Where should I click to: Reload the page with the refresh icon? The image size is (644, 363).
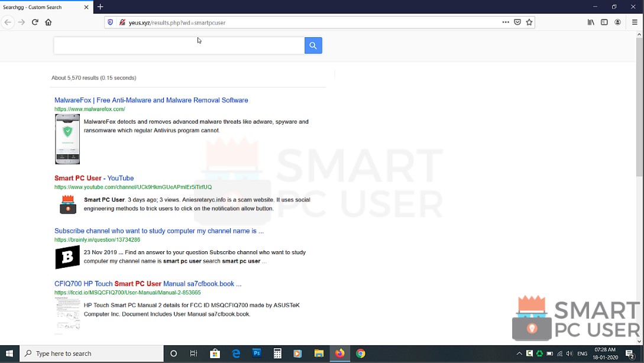click(x=35, y=22)
